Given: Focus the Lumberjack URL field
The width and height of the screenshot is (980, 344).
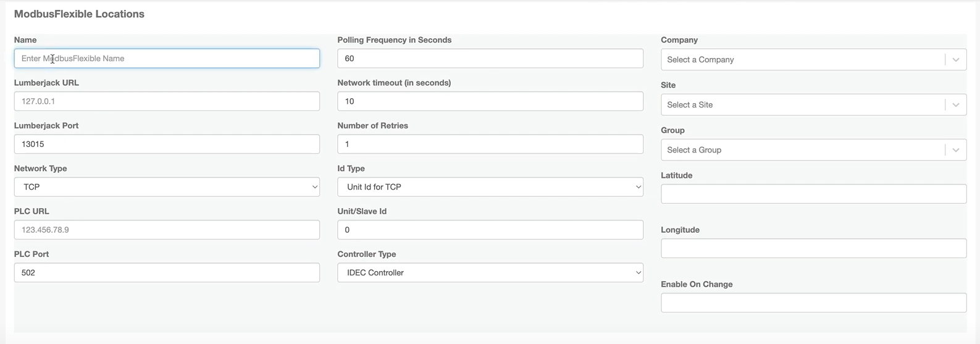Looking at the screenshot, I should point(167,101).
